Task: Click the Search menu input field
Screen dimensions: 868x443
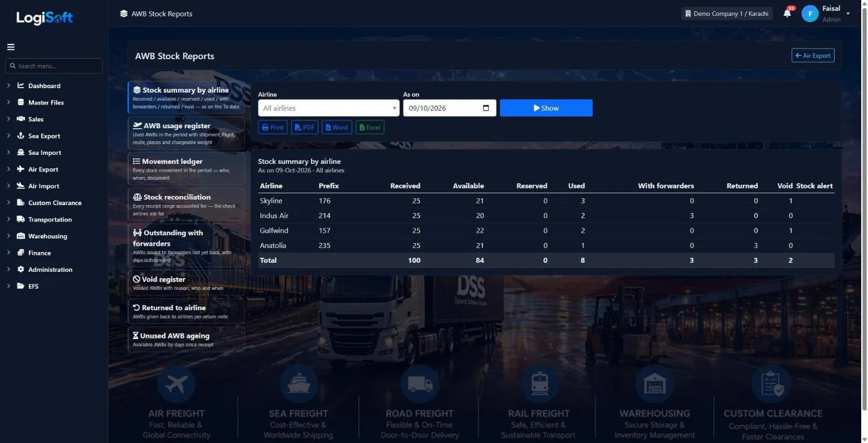Action: click(x=54, y=66)
